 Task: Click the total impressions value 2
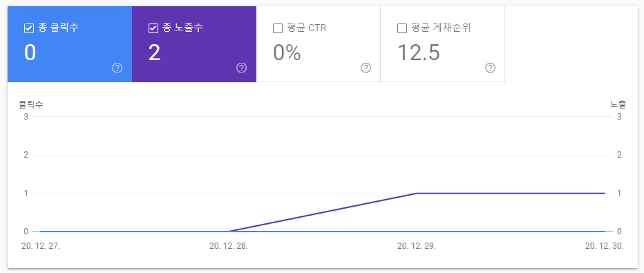tap(154, 53)
